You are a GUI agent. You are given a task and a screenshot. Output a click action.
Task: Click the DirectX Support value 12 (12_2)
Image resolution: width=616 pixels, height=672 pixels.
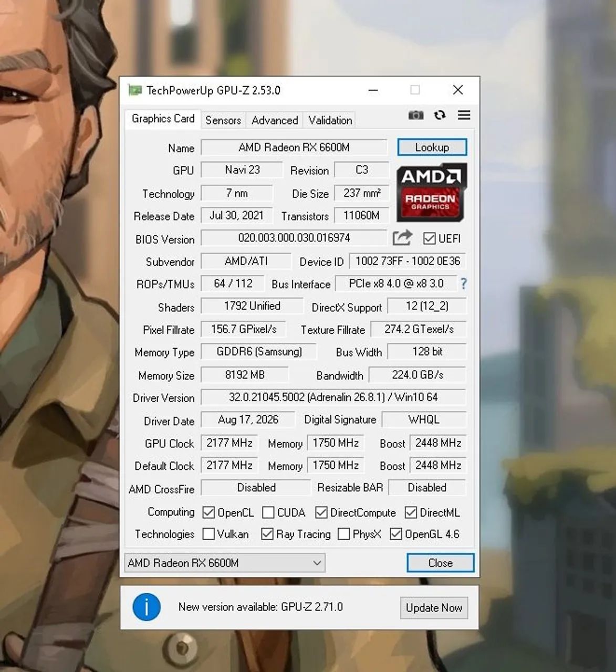coord(427,306)
